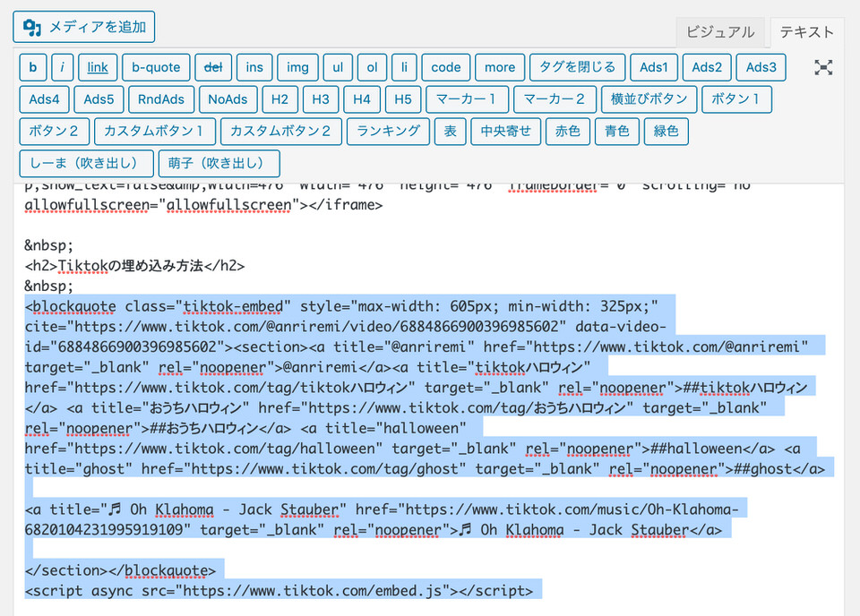This screenshot has width=860, height=616.
Task: Click the line beginning 'id="6884866900396985602"><section>'
Action: point(417,346)
